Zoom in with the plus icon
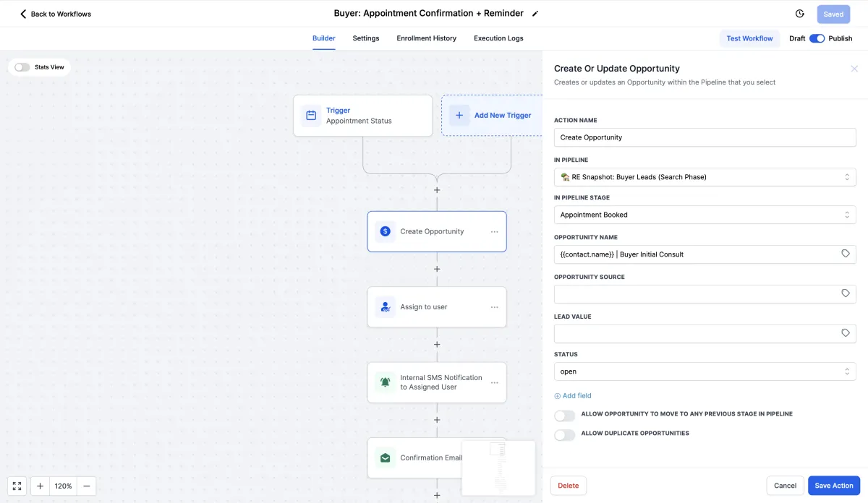This screenshot has width=868, height=503. point(40,486)
